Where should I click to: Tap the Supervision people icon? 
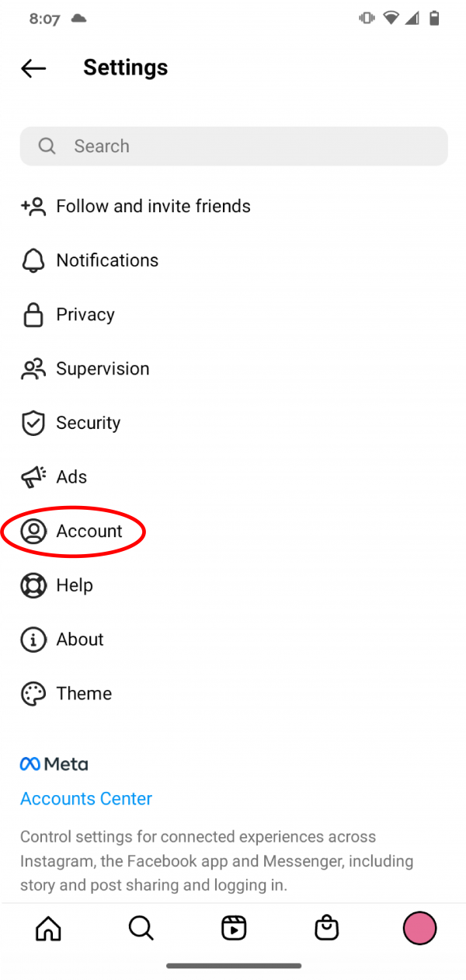(x=33, y=368)
